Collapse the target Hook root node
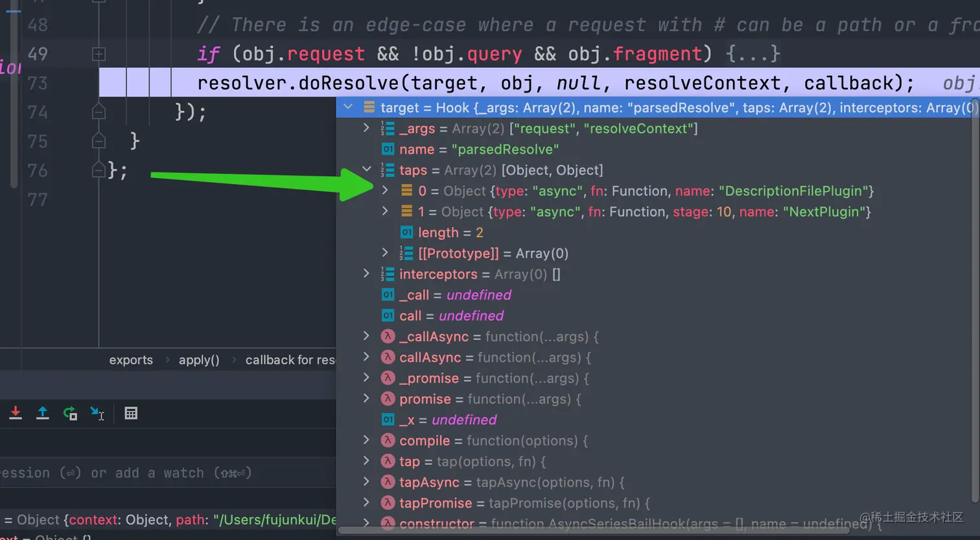Screen dimensions: 980x540 click(348, 107)
